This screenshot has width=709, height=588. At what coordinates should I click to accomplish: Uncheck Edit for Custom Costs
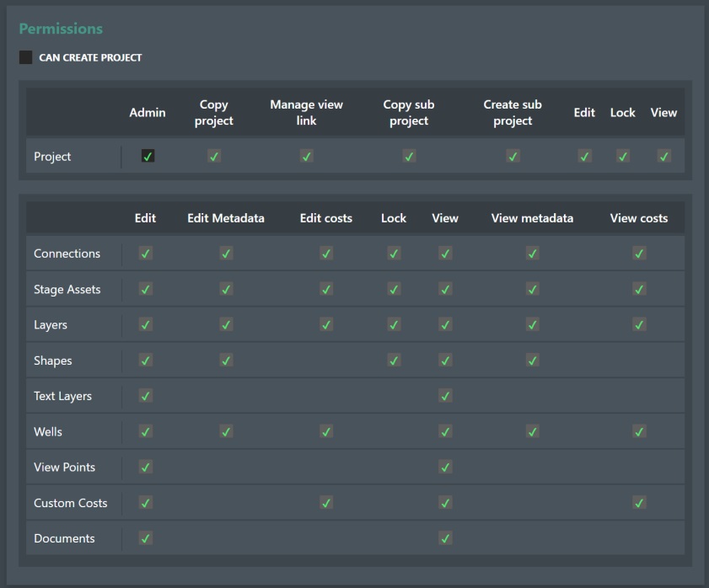146,503
